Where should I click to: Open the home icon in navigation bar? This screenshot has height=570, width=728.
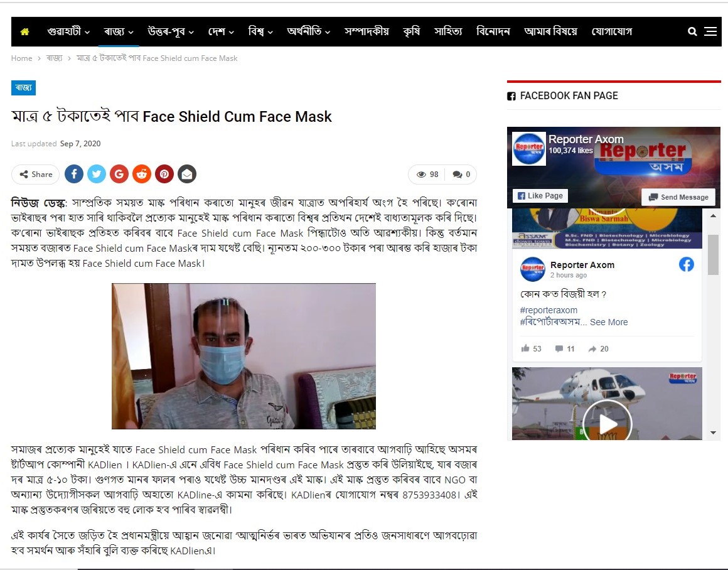coord(24,31)
